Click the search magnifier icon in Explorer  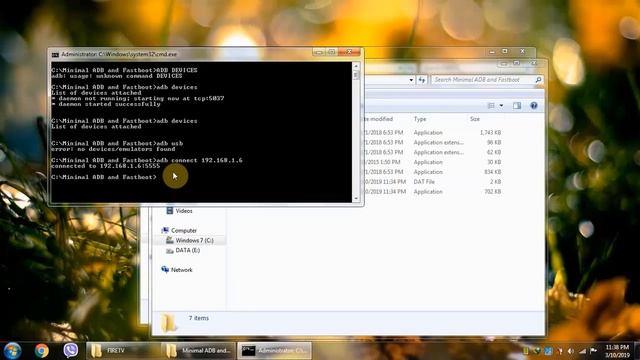(x=538, y=80)
